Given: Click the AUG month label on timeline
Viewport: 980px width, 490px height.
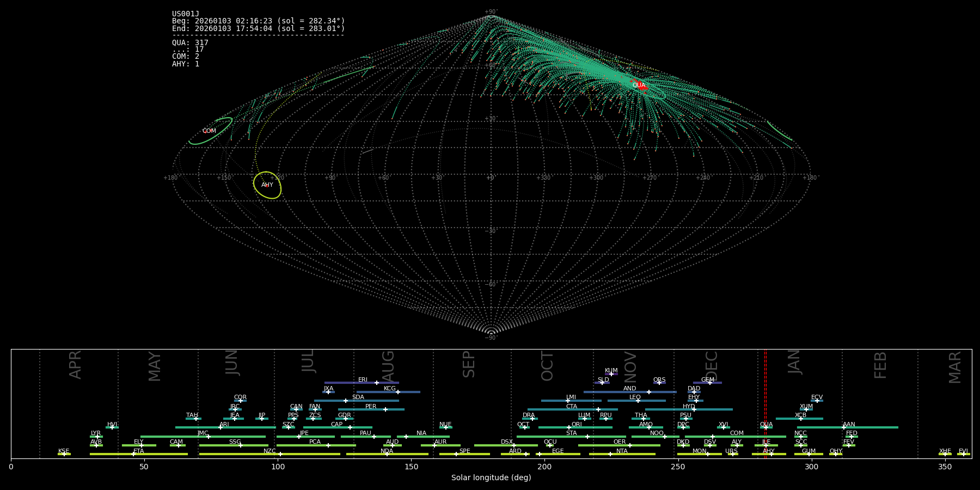Looking at the screenshot, I should point(388,366).
